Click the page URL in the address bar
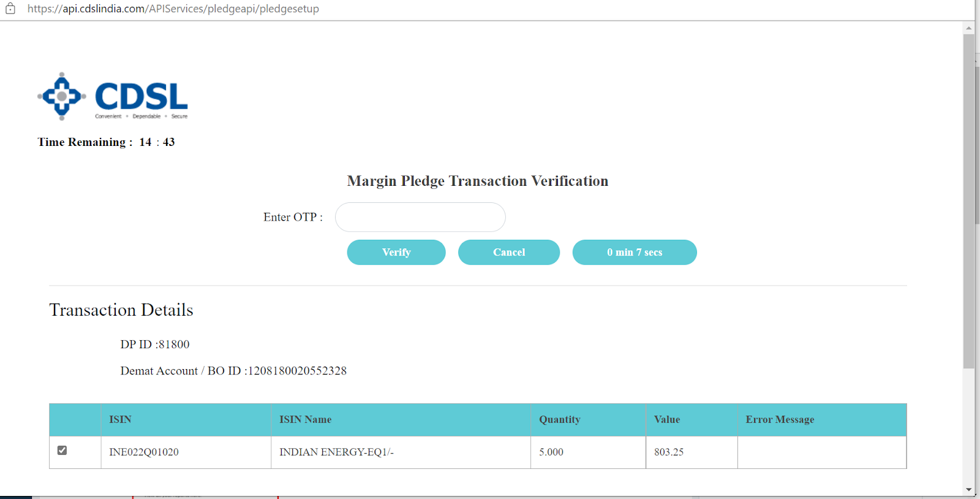Viewport: 980px width, 499px height. point(173,9)
